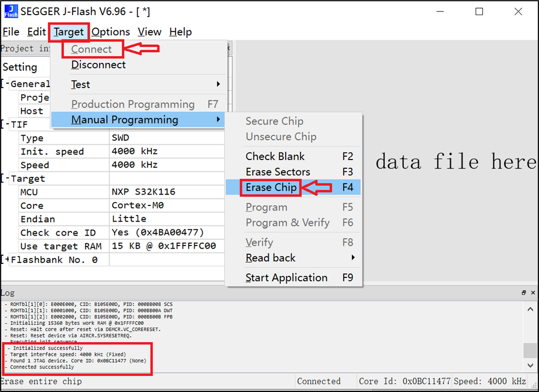This screenshot has width=539, height=392.
Task: Click the Core Id status bar field
Action: pyautogui.click(x=404, y=381)
